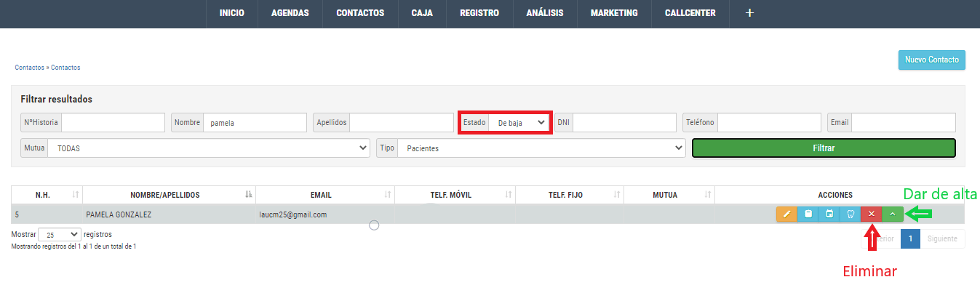The image size is (980, 285).
Task: Focus the Email filter input field
Action: click(904, 123)
